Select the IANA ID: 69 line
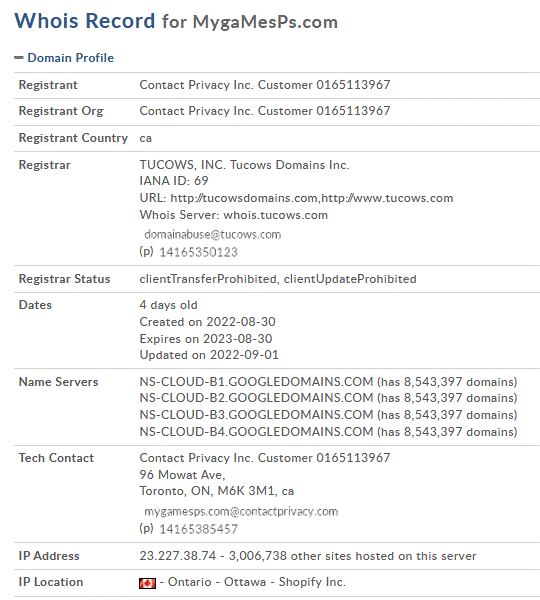The image size is (540, 600). (174, 181)
